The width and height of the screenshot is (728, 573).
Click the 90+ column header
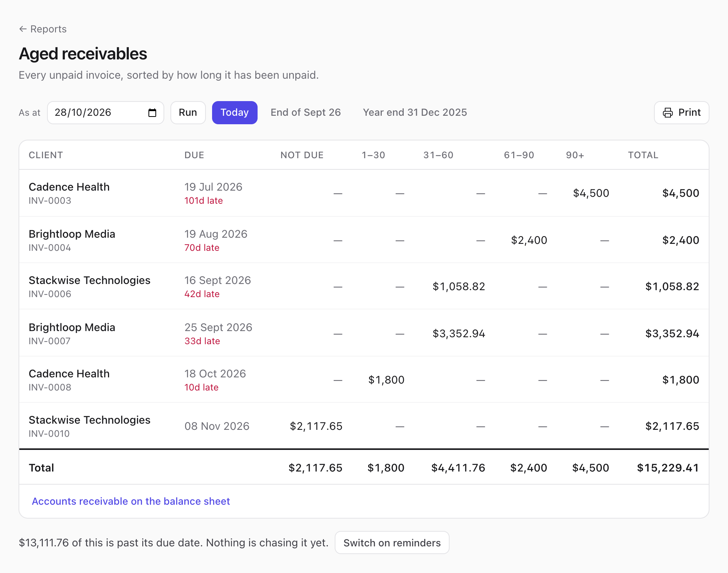[575, 155]
